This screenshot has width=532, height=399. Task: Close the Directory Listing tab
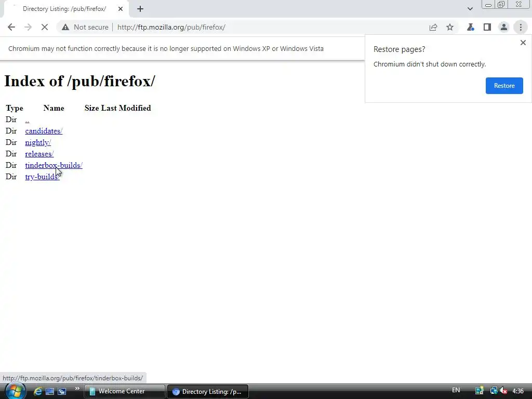121,9
